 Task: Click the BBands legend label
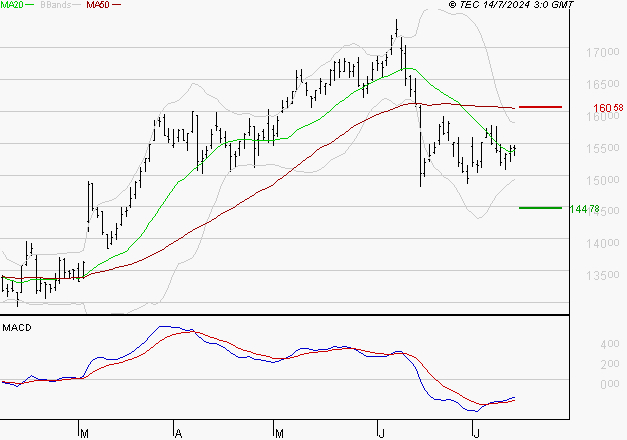coord(56,5)
